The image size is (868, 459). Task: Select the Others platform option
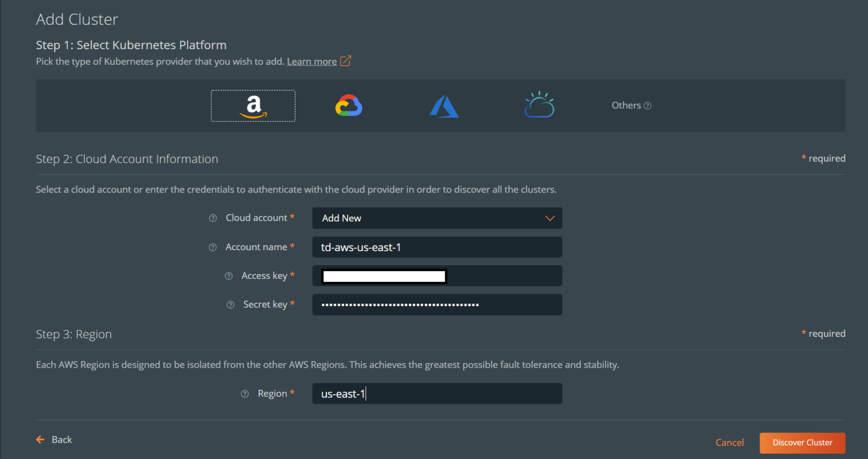click(x=626, y=106)
